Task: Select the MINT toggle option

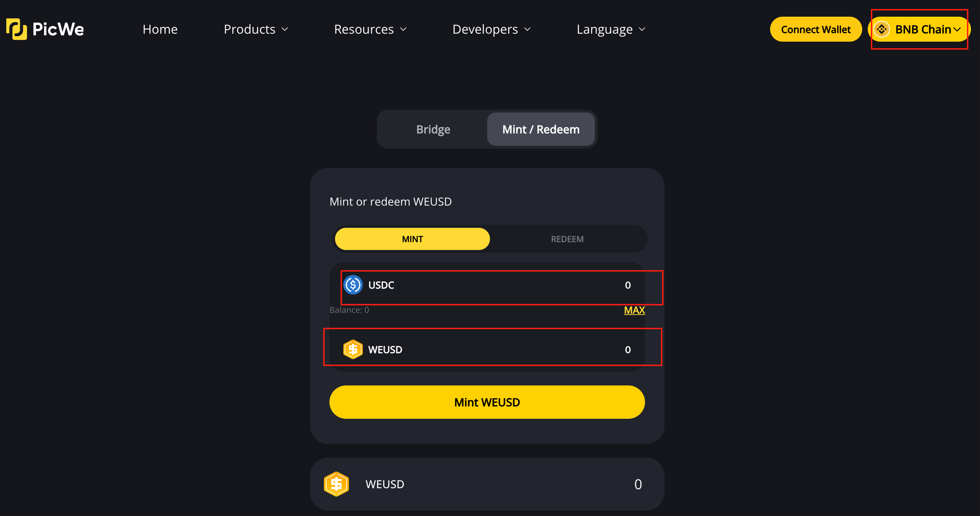Action: tap(412, 239)
